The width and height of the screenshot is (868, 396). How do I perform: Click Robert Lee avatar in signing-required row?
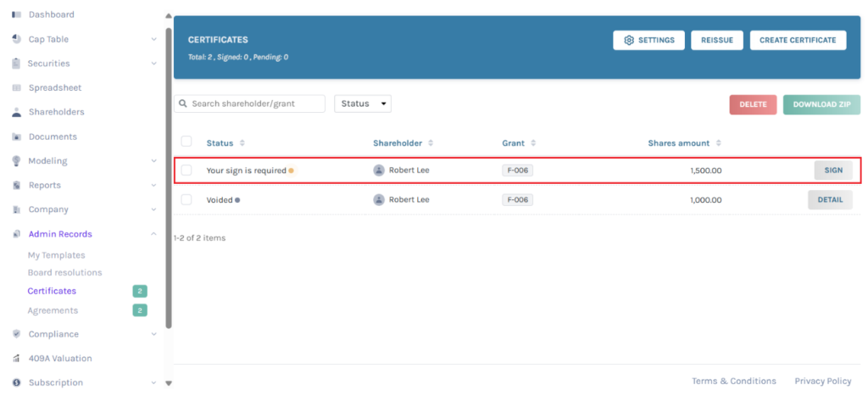point(379,170)
